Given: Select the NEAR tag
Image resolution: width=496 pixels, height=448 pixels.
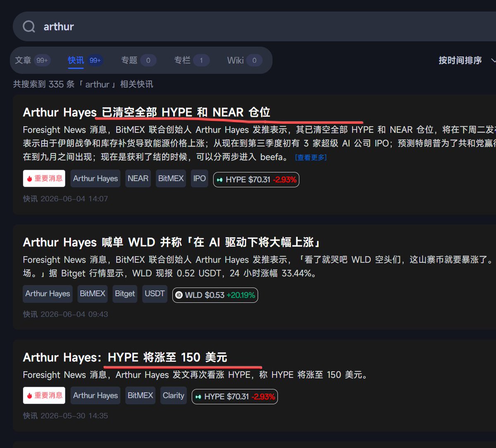Looking at the screenshot, I should [138, 178].
